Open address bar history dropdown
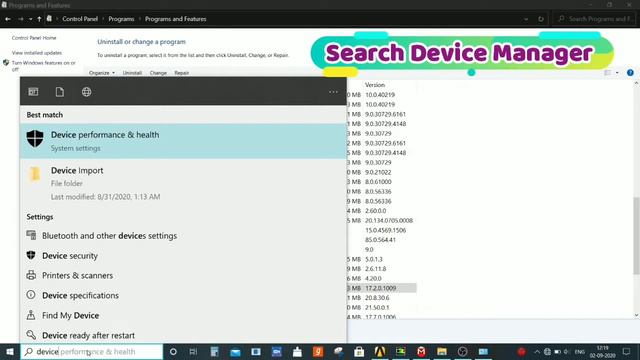 tap(526, 19)
